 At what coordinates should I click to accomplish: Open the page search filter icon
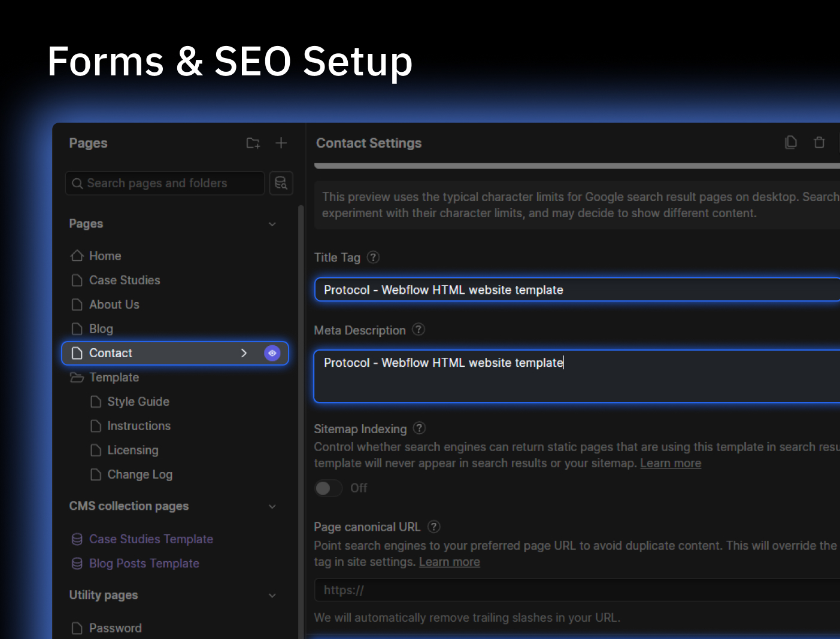(x=281, y=183)
